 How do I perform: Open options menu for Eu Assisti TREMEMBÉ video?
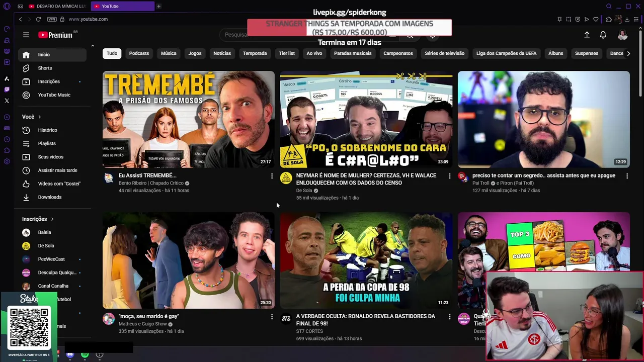[x=272, y=176]
